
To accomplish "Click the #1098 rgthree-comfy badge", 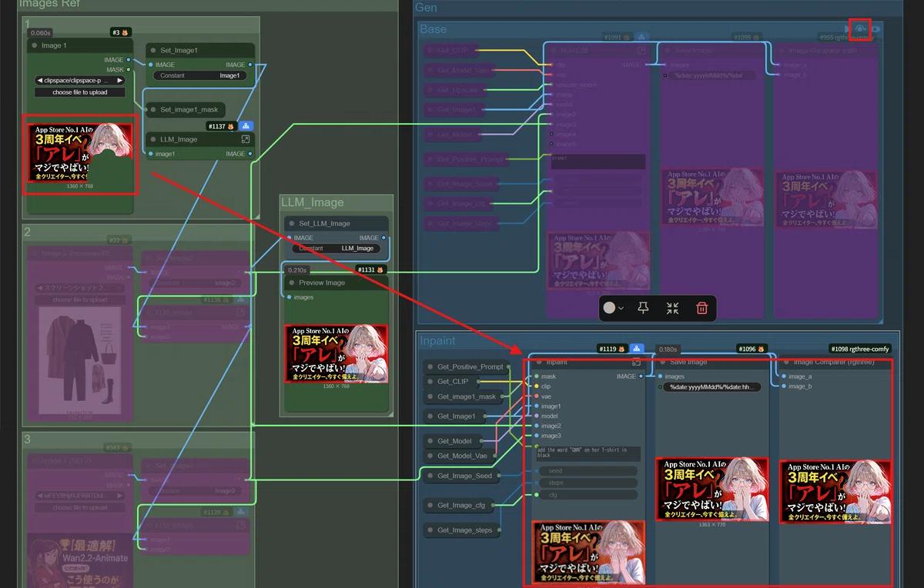I will 860,349.
